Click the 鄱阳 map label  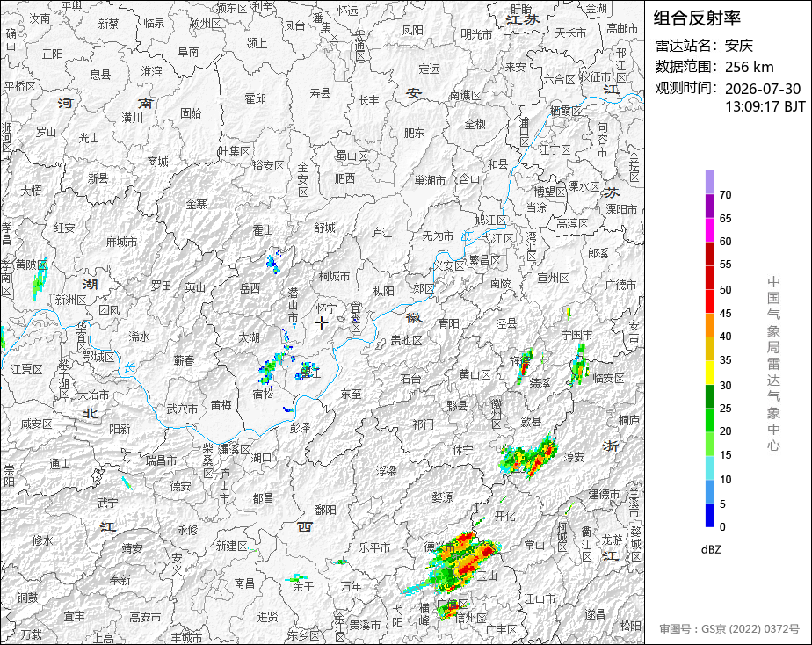(326, 510)
